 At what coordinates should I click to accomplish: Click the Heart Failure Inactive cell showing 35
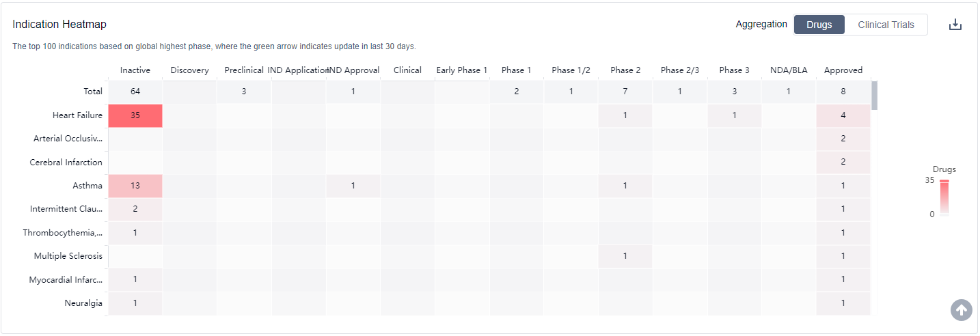[x=135, y=115]
